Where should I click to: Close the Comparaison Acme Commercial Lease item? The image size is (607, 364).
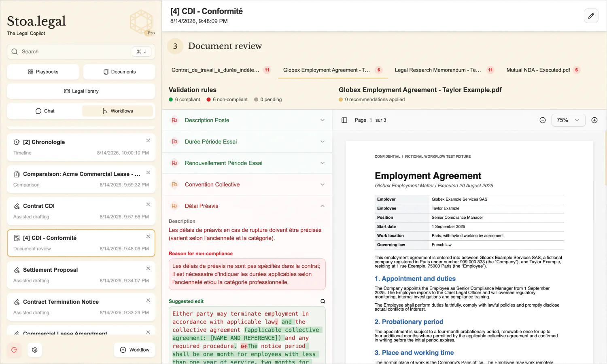point(148,173)
